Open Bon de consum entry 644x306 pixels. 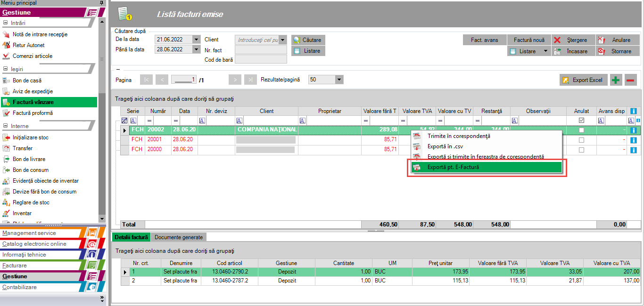[31, 170]
